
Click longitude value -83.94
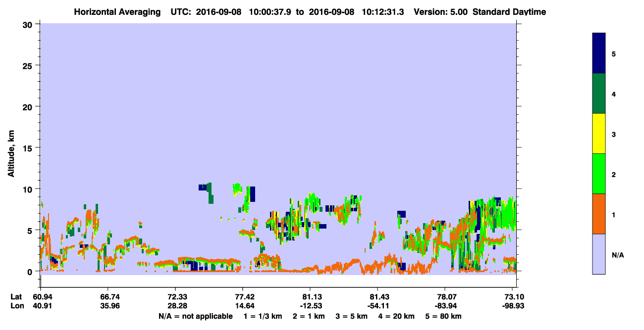tap(445, 306)
